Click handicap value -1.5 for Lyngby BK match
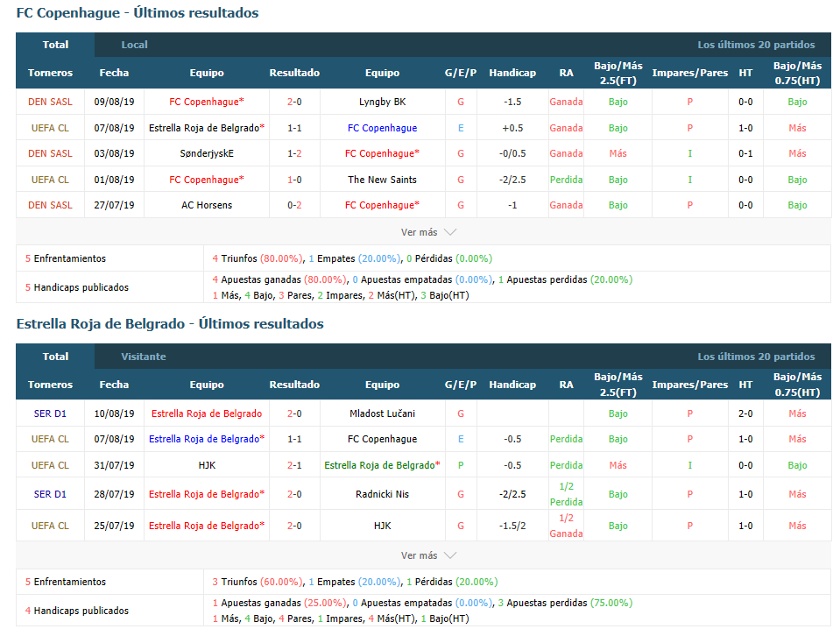 (x=512, y=102)
